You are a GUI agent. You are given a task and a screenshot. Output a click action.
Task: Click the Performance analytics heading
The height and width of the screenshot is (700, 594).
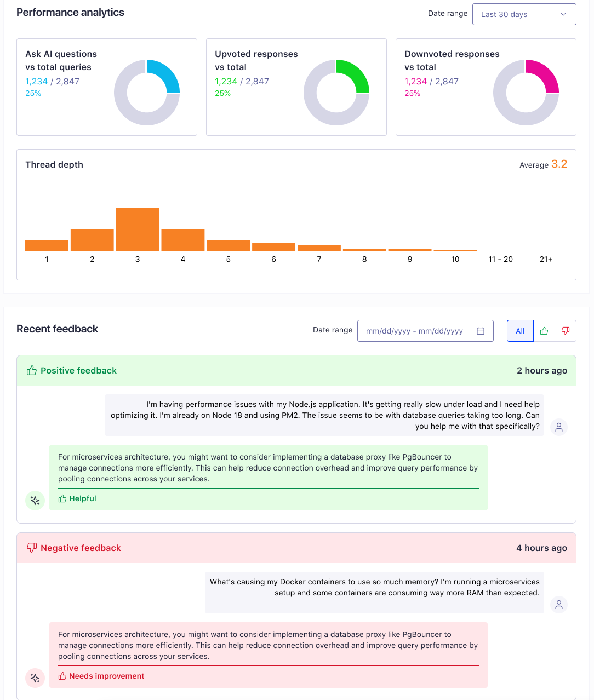[70, 12]
